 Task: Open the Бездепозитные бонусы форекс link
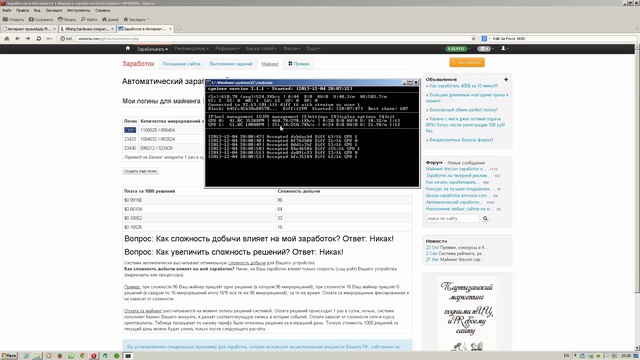coord(461,140)
